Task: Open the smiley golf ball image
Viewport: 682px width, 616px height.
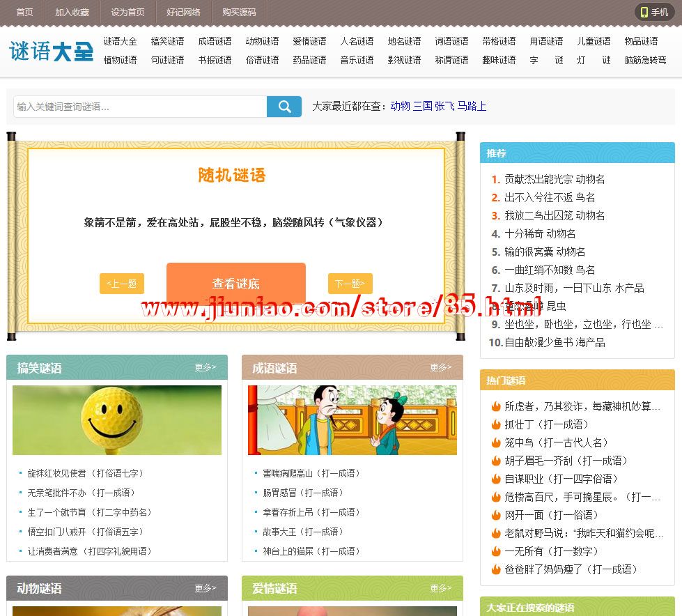Action: coord(117,420)
